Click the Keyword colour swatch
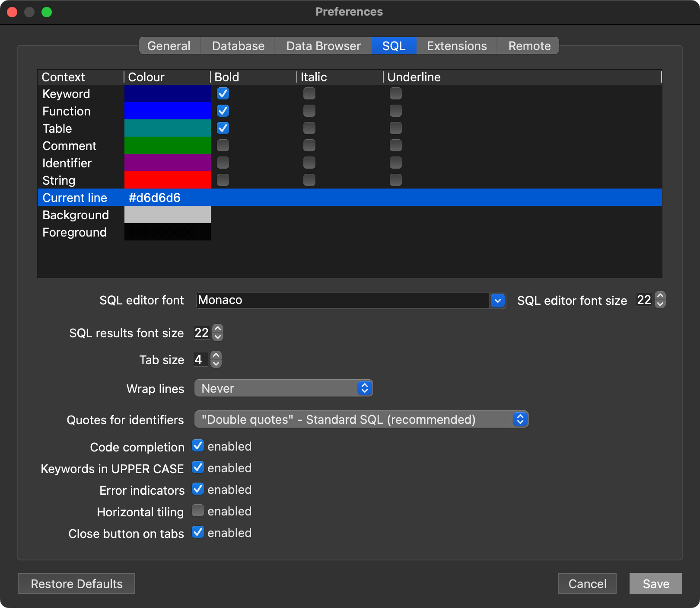700x608 pixels. click(167, 94)
